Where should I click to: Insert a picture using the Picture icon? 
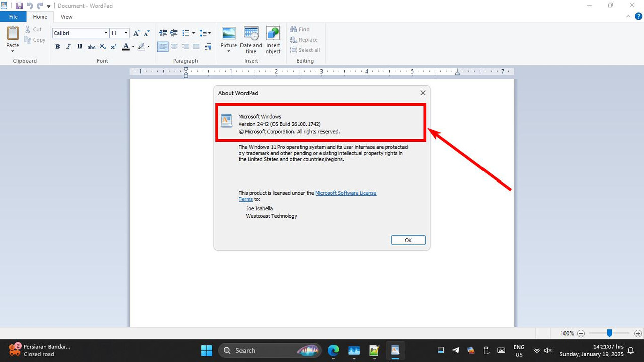tap(229, 34)
